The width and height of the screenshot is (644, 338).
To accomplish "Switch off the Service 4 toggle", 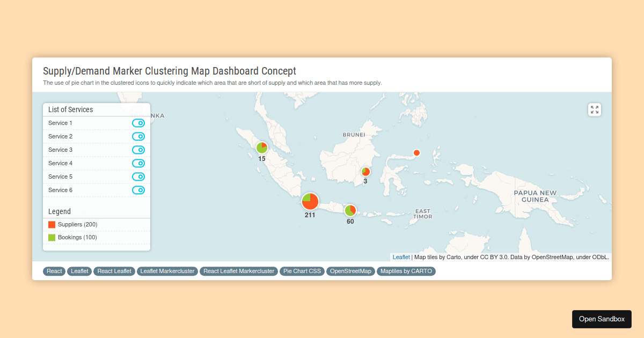I will (x=138, y=163).
